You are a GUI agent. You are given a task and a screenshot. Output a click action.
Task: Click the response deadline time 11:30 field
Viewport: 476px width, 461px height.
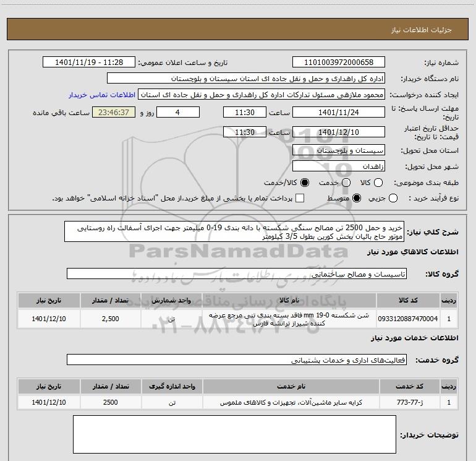(245, 112)
